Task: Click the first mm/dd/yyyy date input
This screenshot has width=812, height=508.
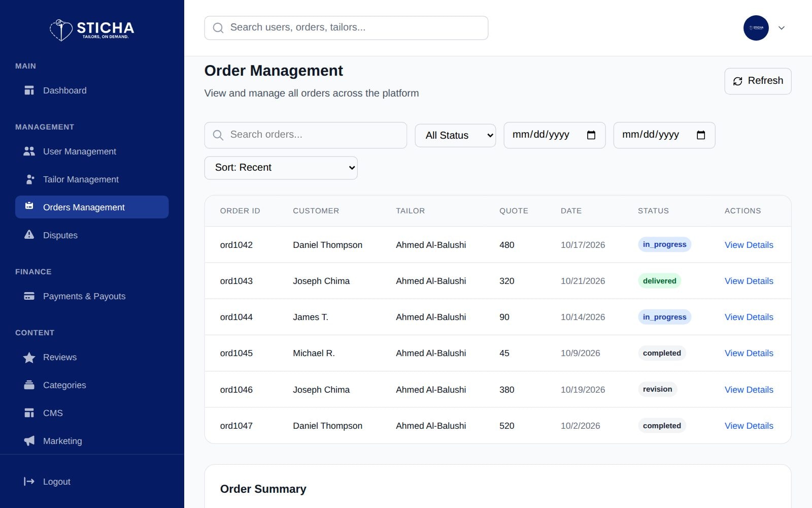Action: (554, 135)
